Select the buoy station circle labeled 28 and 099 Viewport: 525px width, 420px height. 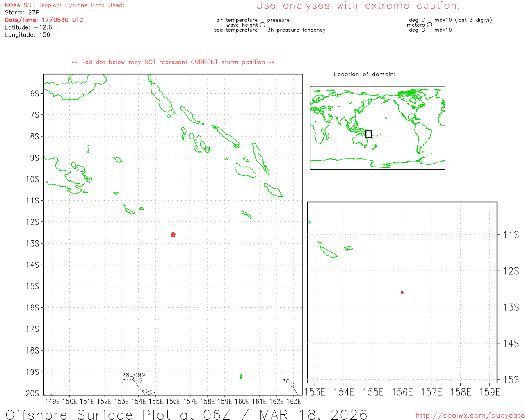click(132, 379)
